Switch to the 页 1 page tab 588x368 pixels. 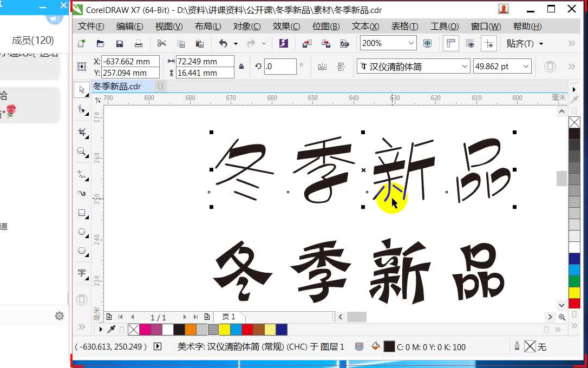click(x=230, y=317)
